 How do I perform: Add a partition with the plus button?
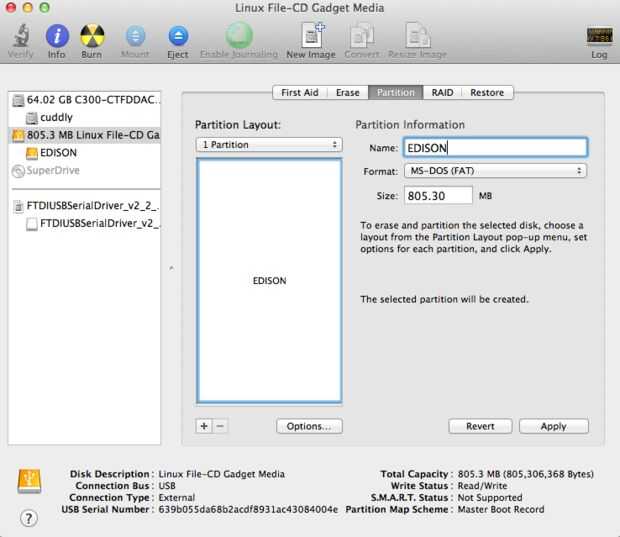point(204,426)
